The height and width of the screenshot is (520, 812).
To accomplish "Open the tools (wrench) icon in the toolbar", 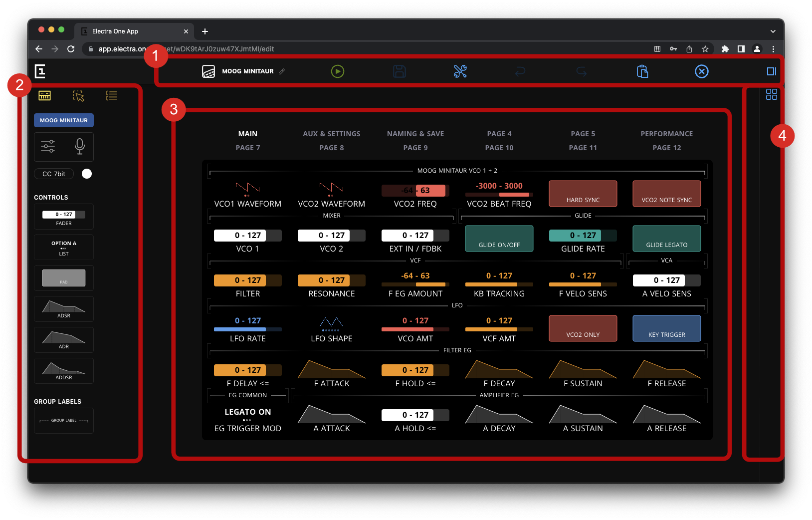I will click(460, 71).
